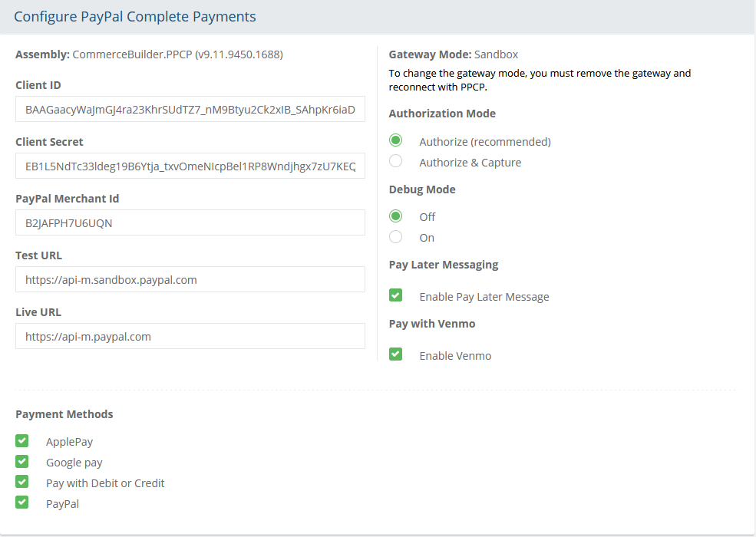This screenshot has width=756, height=537.
Task: Click the Configure PayPal Complete Payments header
Action: pos(135,17)
